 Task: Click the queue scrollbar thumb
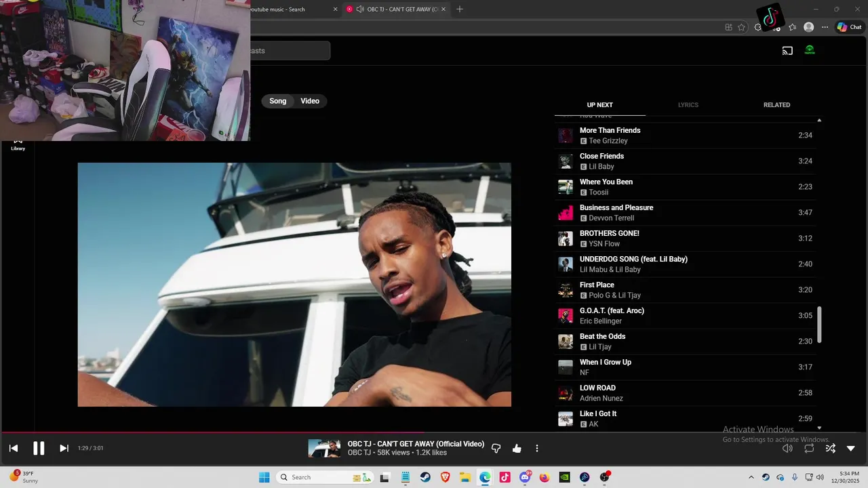[x=819, y=325]
